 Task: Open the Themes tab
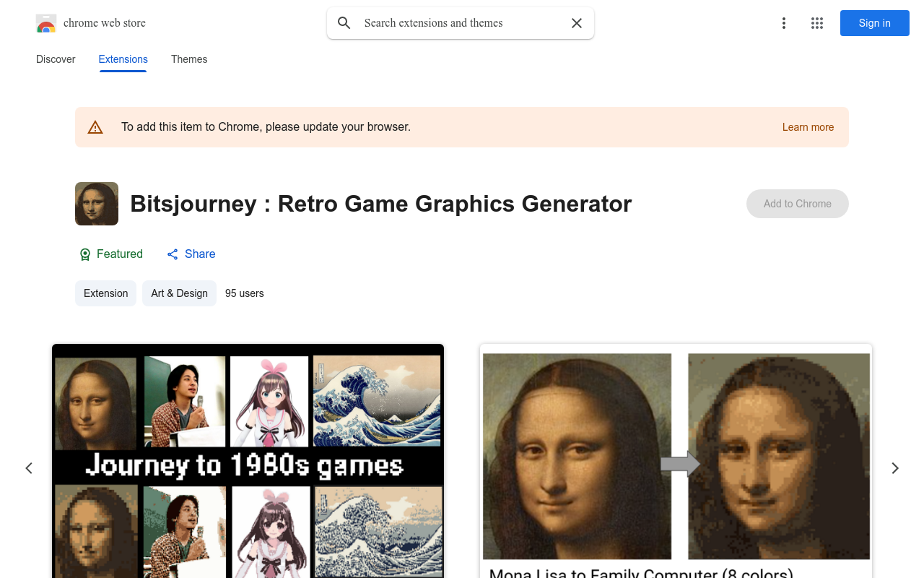(189, 59)
